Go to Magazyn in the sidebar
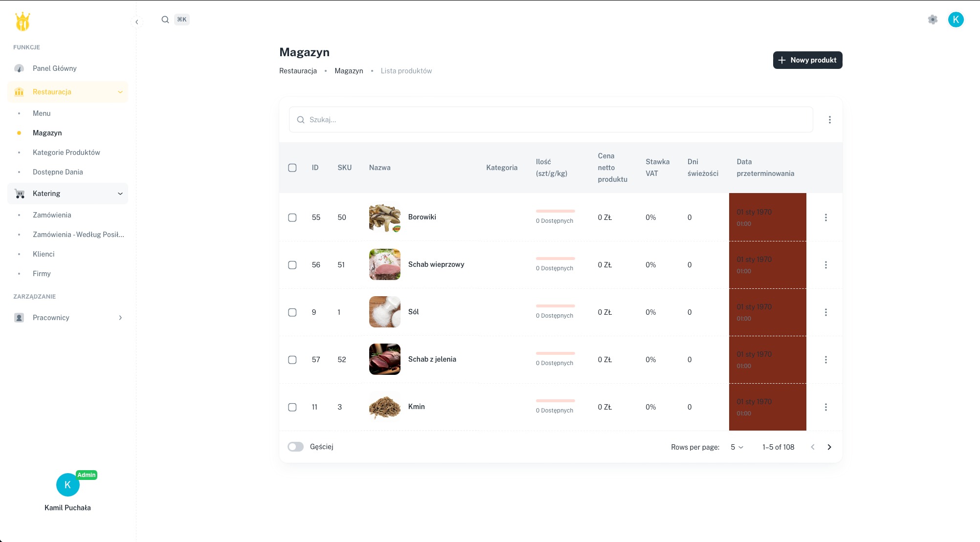The image size is (980, 542). click(47, 132)
